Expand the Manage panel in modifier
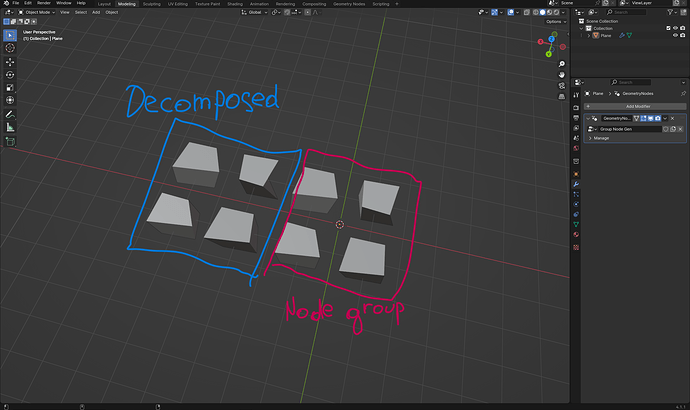The height and width of the screenshot is (410, 690). (590, 138)
